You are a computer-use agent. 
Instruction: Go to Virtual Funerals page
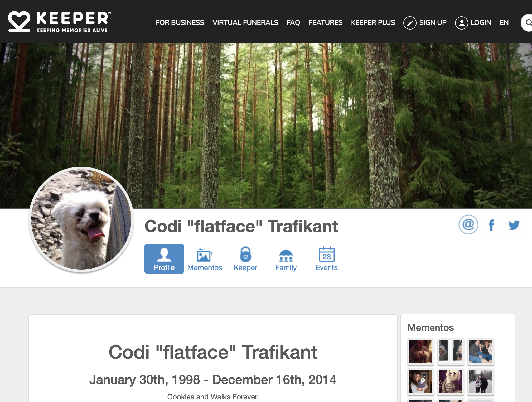tap(245, 23)
